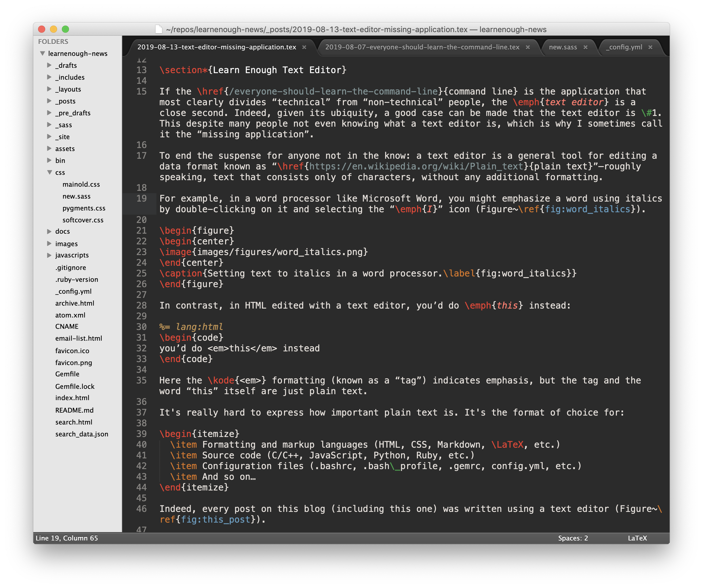Image resolution: width=703 pixels, height=588 pixels.
Task: Switch to the _config.yml tab
Action: pyautogui.click(x=624, y=47)
